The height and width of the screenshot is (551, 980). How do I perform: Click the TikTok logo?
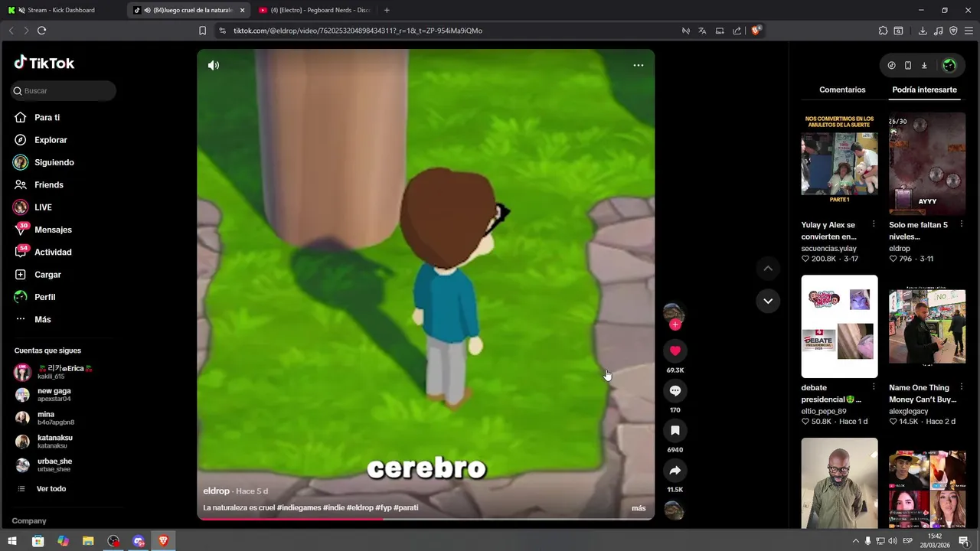coord(44,63)
